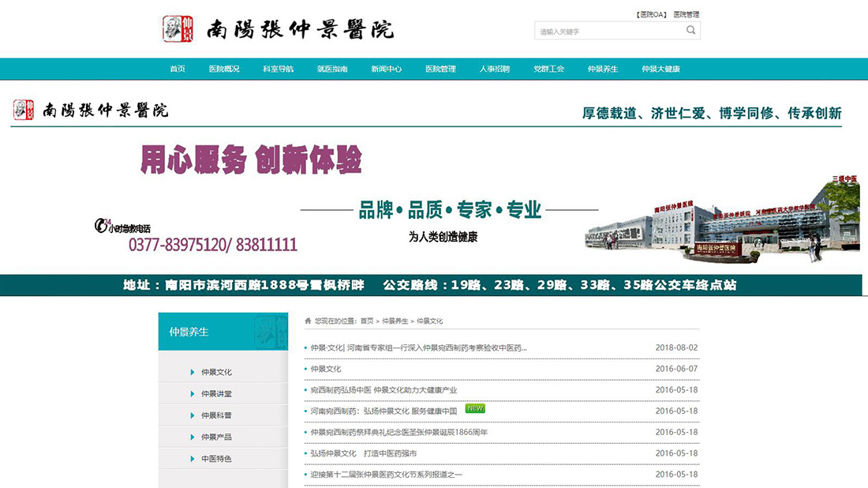Open article 弘扬仲景文化 打造中医药强市
Viewport: 868px width, 488px height.
(x=363, y=453)
